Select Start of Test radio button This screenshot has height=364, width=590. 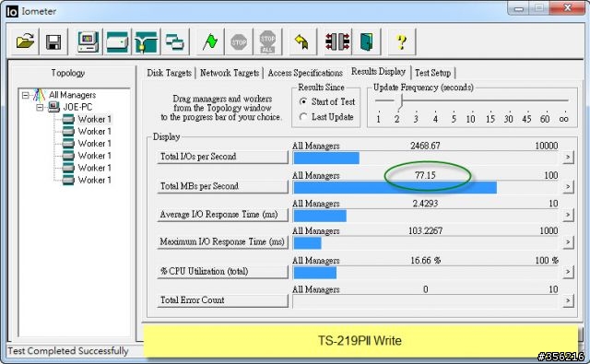pos(303,101)
